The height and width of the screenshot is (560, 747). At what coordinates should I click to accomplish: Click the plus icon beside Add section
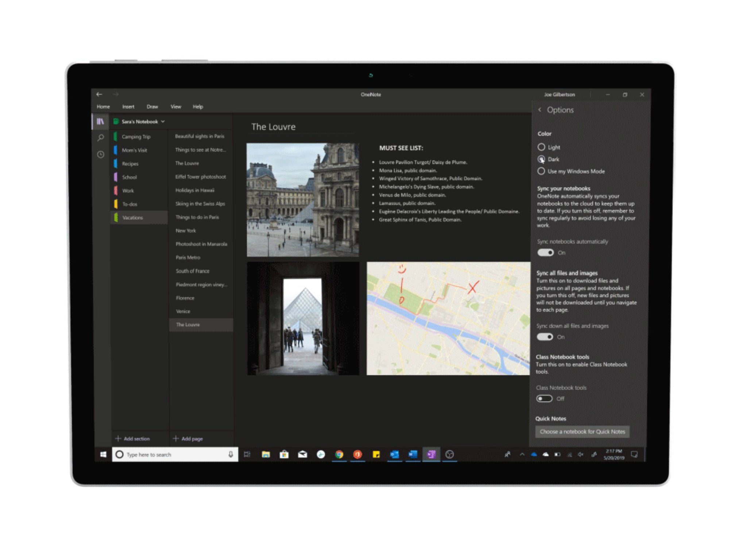(118, 438)
